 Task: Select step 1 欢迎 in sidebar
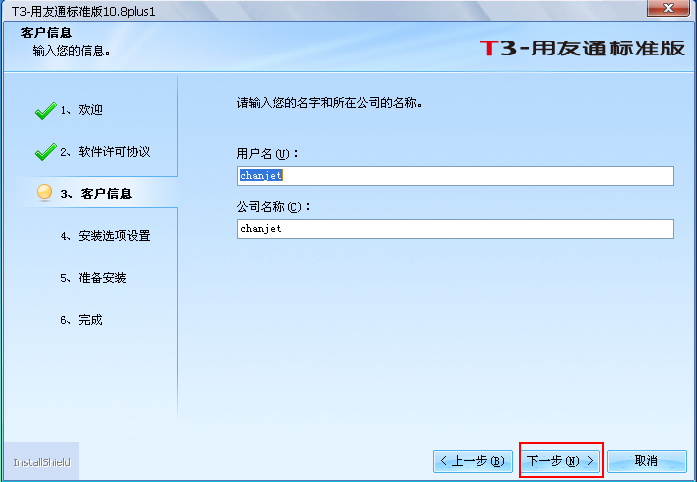tap(81, 110)
